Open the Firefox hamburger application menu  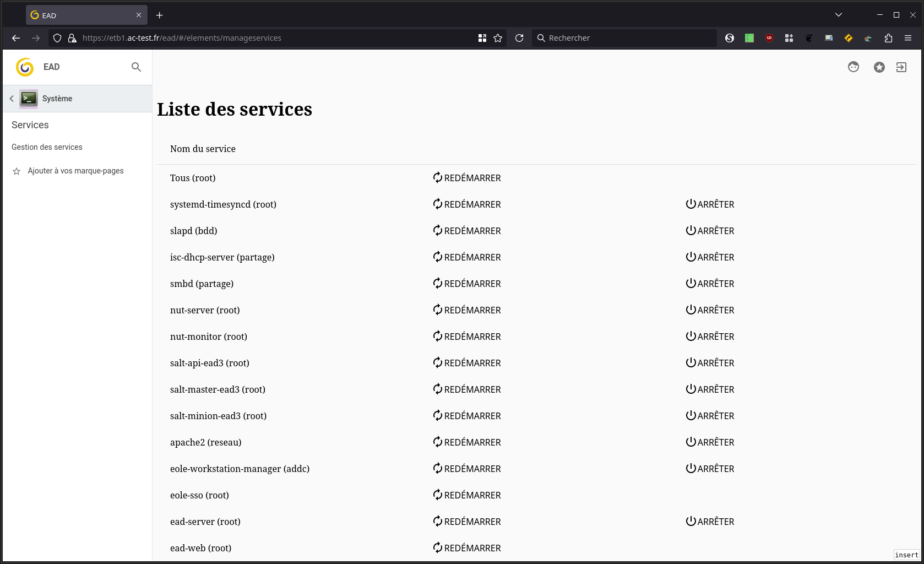click(x=908, y=38)
